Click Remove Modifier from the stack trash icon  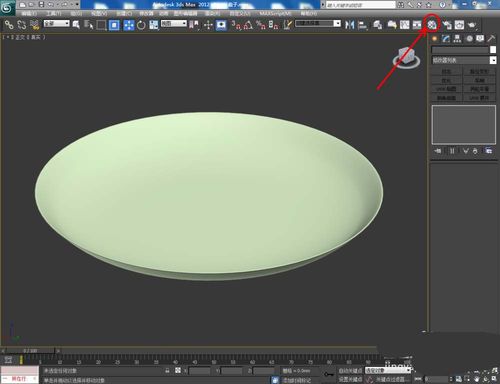click(475, 151)
